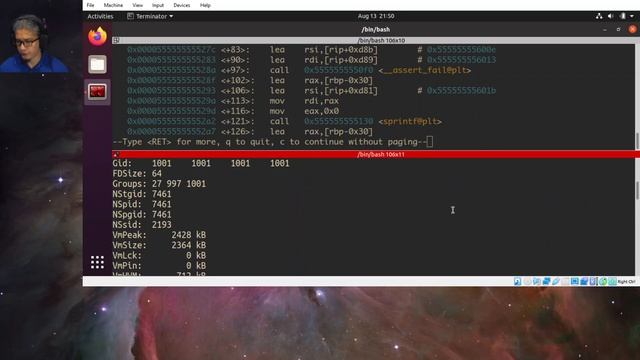640x360 pixels.
Task: Open the VirtualBox Machine menu
Action: pos(113,5)
